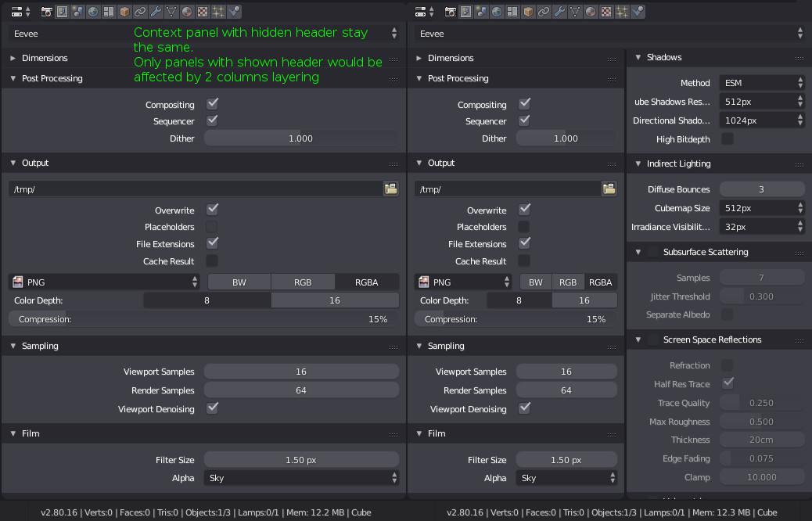Viewport: 812px width, 521px height.
Task: Open the Constraints chain-link tab in left editor
Action: click(140, 12)
